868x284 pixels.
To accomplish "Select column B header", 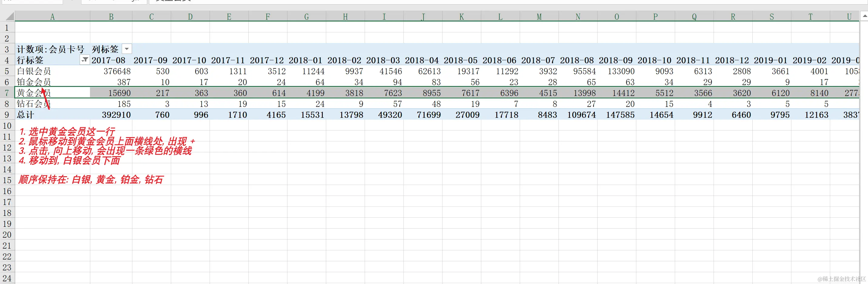I will (x=111, y=17).
